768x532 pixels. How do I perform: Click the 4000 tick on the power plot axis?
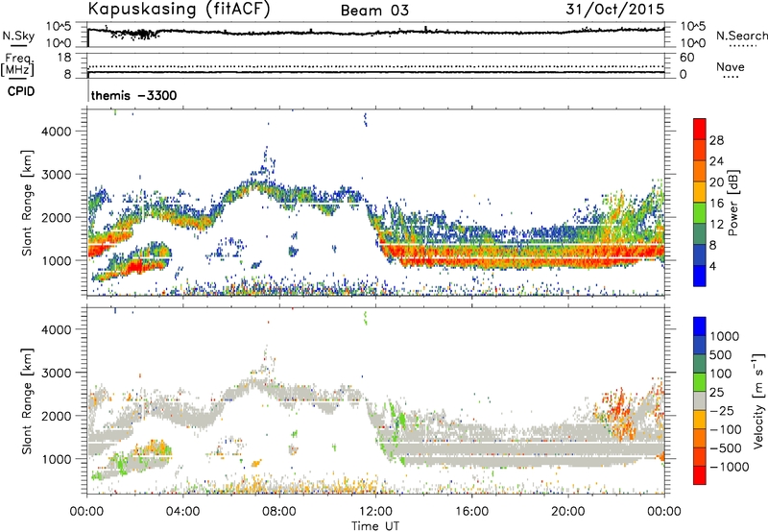tap(56, 132)
